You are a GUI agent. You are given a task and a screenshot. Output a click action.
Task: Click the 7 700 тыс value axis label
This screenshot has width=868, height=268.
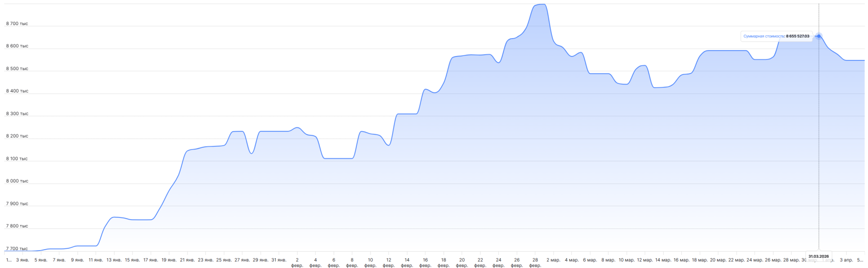click(17, 249)
